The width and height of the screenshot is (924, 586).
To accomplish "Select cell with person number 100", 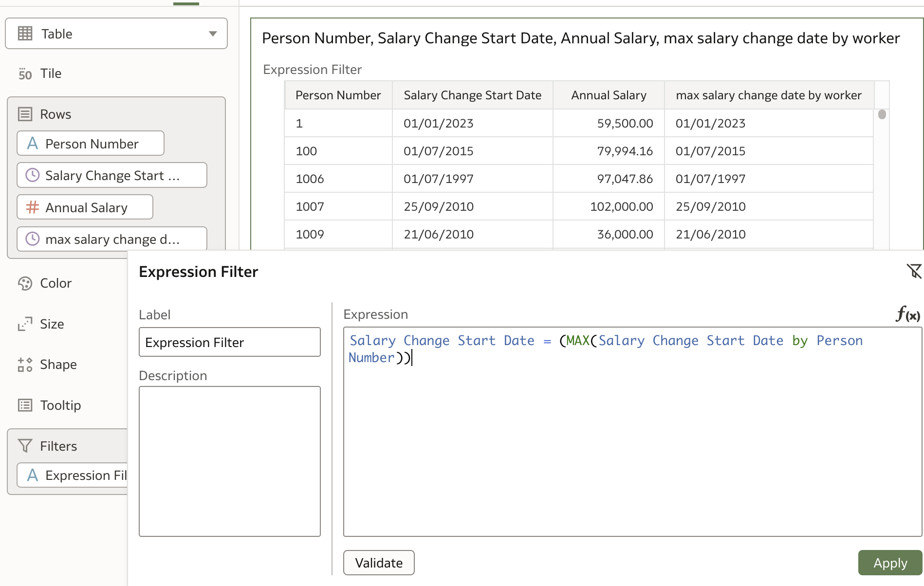I will (x=338, y=151).
